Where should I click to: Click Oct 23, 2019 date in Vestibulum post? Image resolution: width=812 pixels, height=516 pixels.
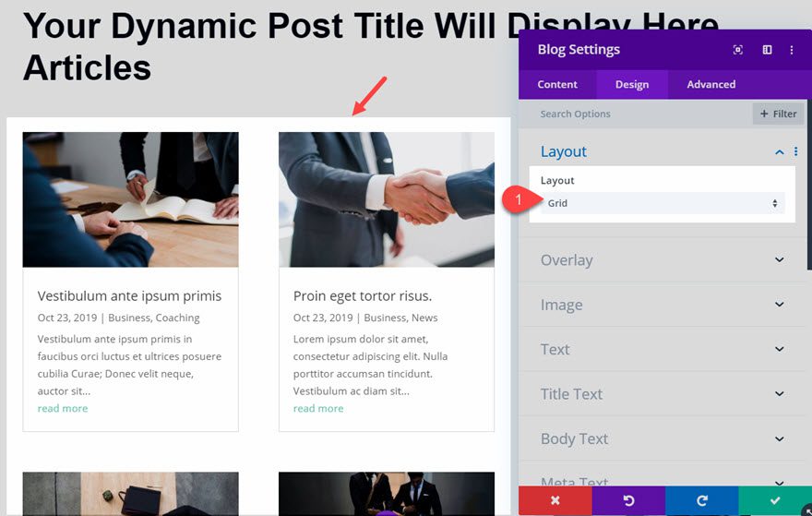pos(67,318)
